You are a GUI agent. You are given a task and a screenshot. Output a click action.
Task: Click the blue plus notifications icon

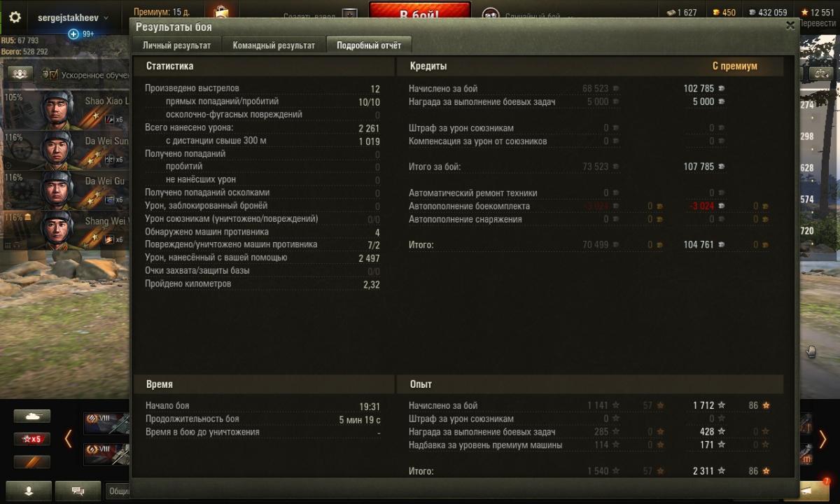(x=73, y=34)
